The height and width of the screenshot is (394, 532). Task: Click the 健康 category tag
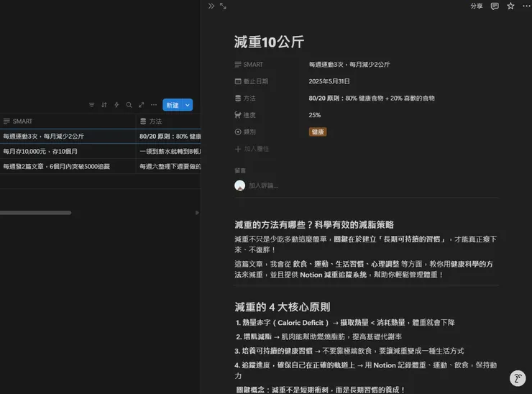[318, 132]
